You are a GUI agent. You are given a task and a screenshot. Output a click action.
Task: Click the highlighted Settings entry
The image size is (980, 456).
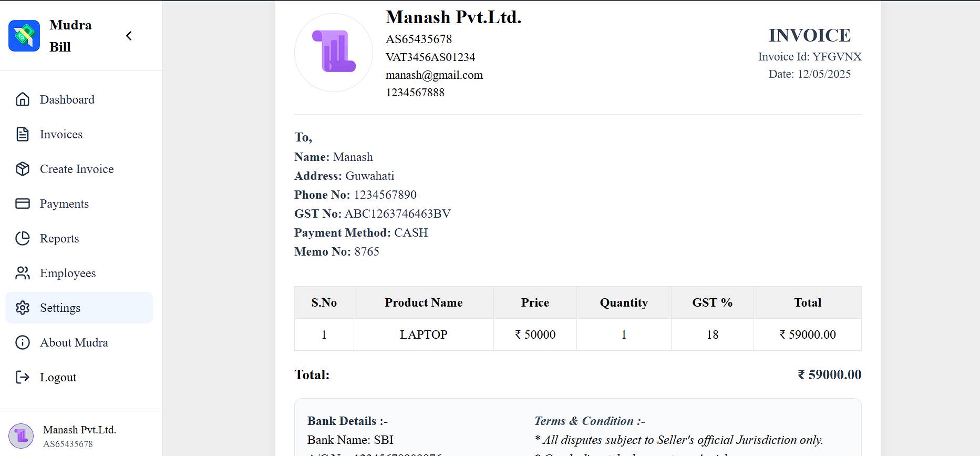point(60,308)
